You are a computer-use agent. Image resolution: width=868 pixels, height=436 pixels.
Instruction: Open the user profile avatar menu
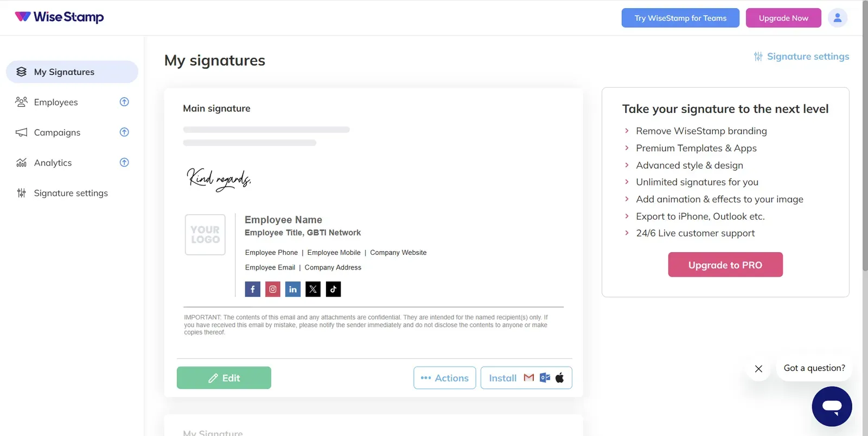click(838, 18)
